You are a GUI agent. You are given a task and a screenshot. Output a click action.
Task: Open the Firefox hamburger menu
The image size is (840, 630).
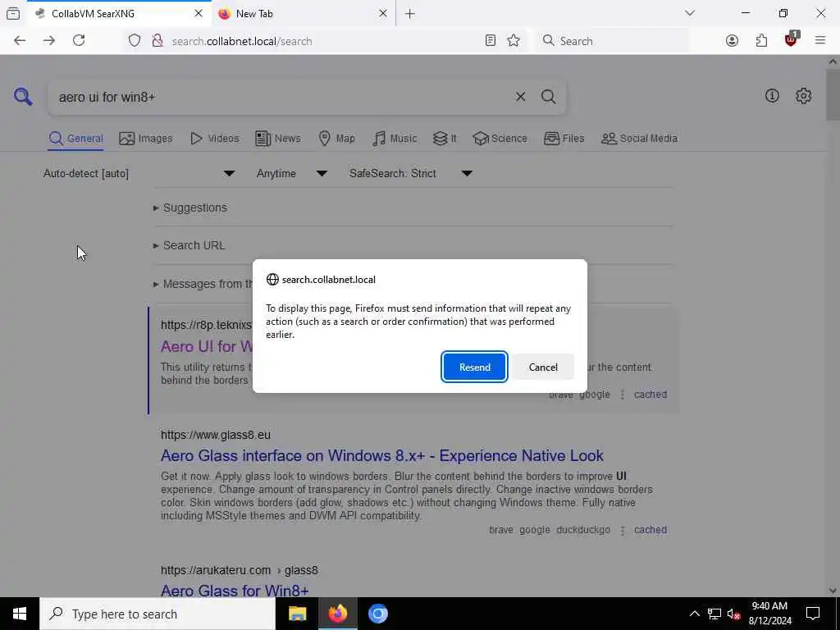point(820,41)
